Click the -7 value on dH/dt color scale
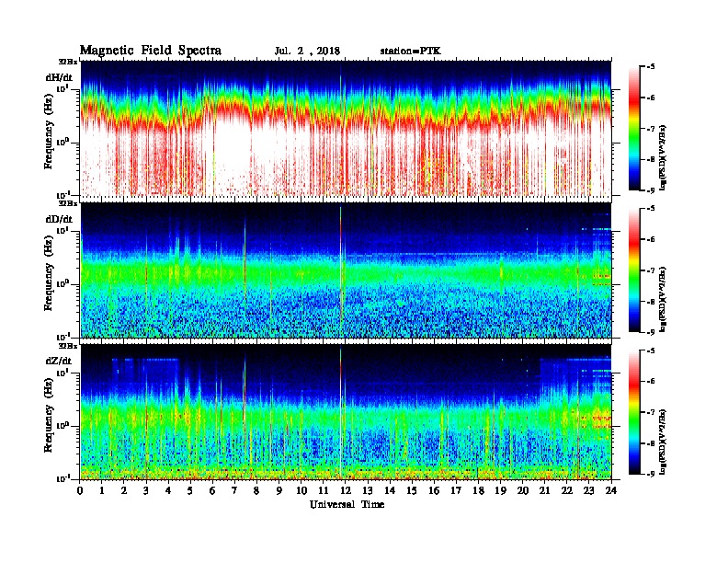Image resolution: width=728 pixels, height=563 pixels. point(652,129)
